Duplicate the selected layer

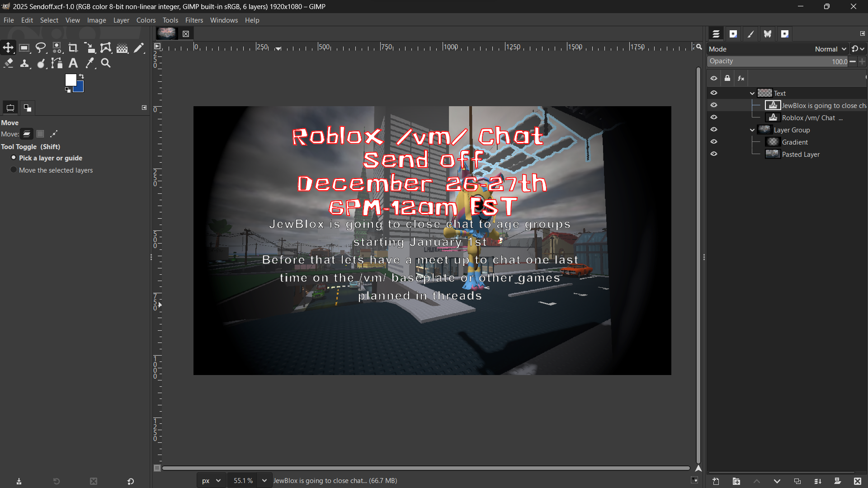click(797, 481)
